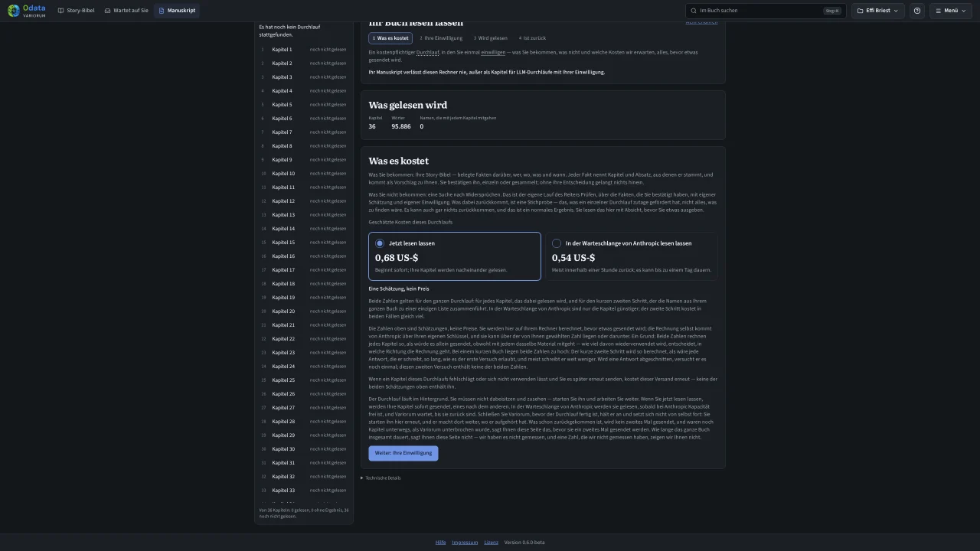Open the Wartet auf Sie tab

click(x=126, y=11)
